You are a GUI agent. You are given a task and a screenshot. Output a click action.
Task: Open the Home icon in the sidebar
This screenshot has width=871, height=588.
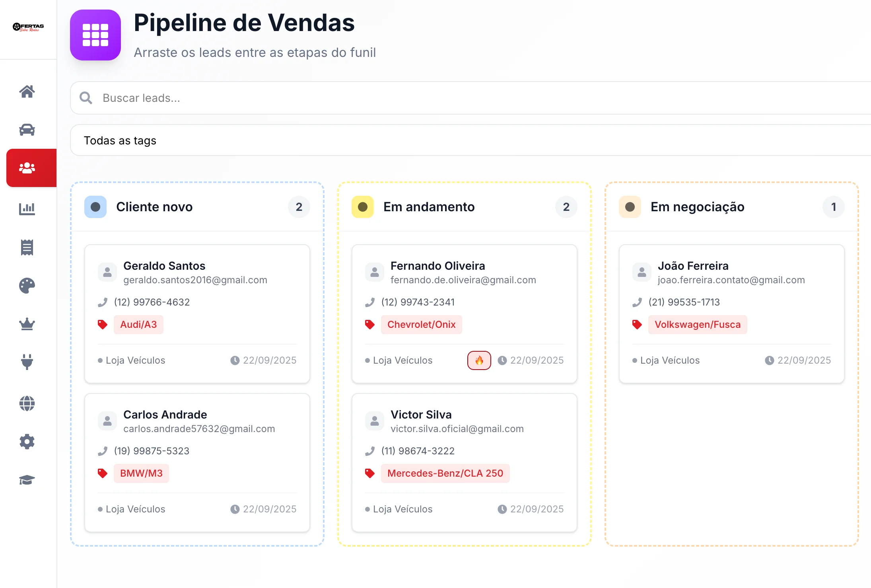tap(27, 92)
